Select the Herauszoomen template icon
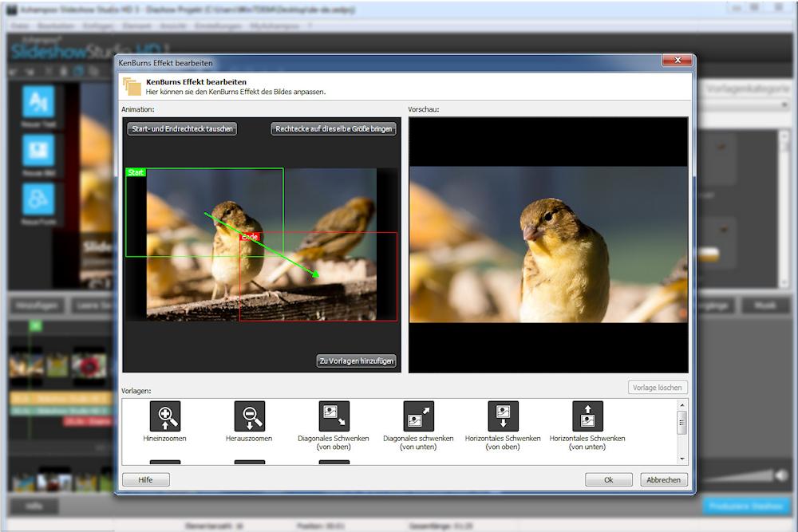The image size is (798, 532). point(249,416)
